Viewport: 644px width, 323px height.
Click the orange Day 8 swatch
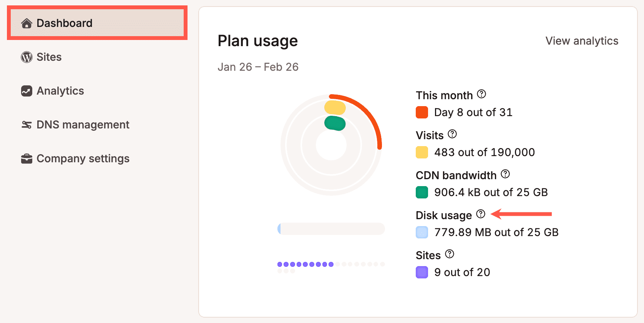422,112
